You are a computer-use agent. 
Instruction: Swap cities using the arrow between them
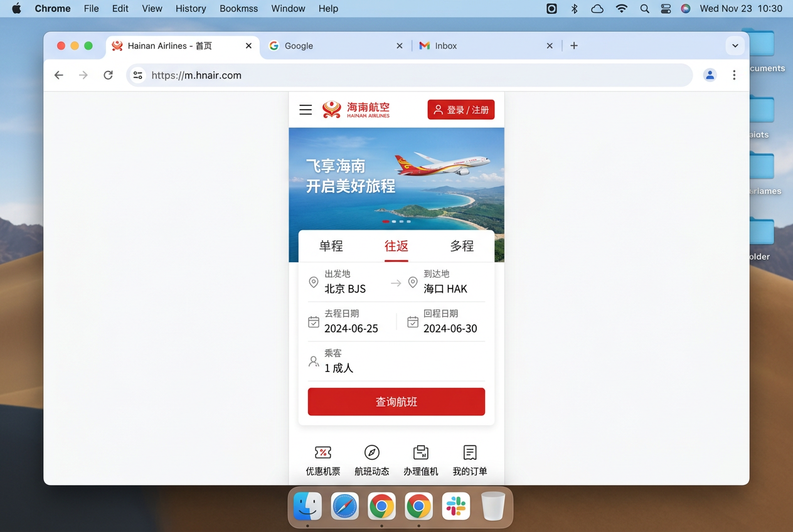(396, 283)
